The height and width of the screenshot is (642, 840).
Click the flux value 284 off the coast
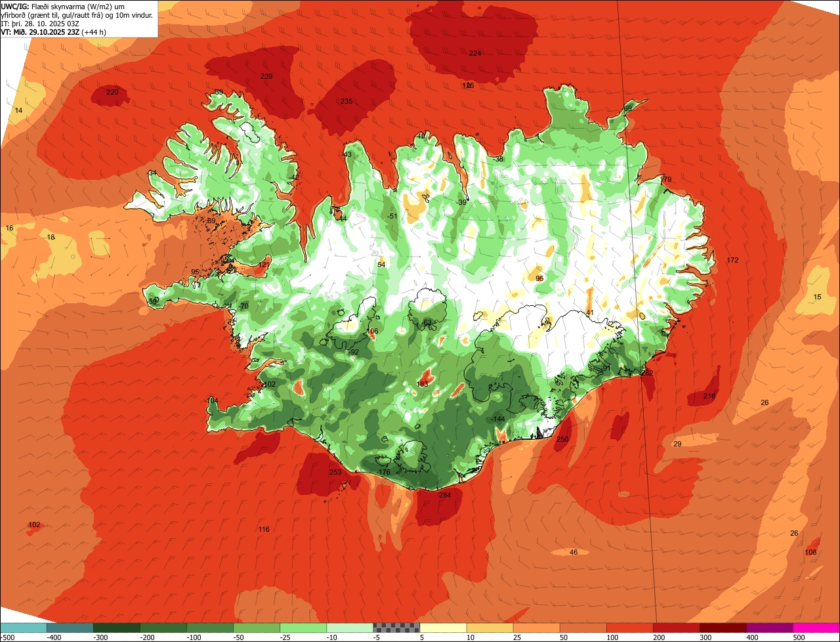pyautogui.click(x=445, y=495)
